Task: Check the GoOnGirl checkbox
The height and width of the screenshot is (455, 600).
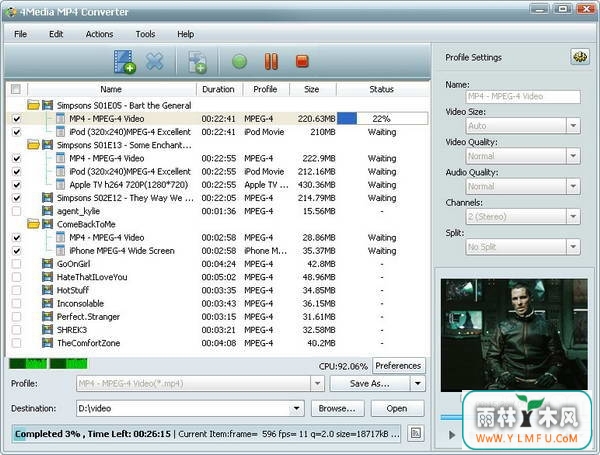Action: click(16, 264)
